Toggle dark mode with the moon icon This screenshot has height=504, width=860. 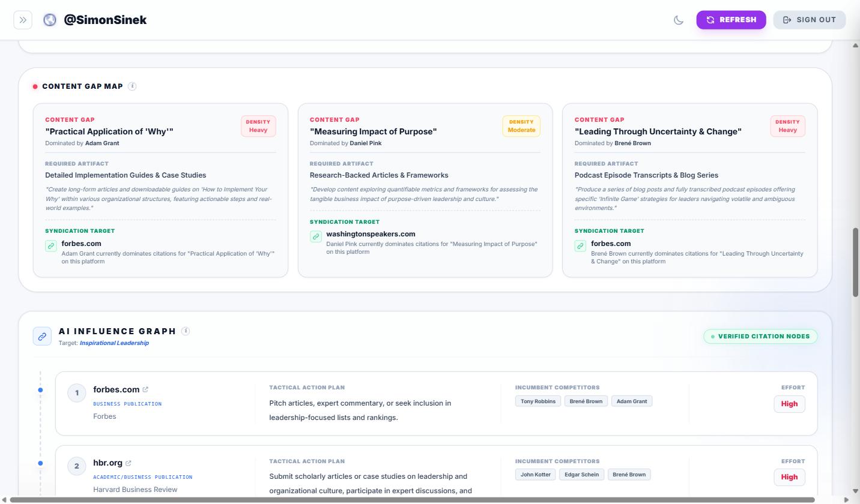[x=678, y=20]
